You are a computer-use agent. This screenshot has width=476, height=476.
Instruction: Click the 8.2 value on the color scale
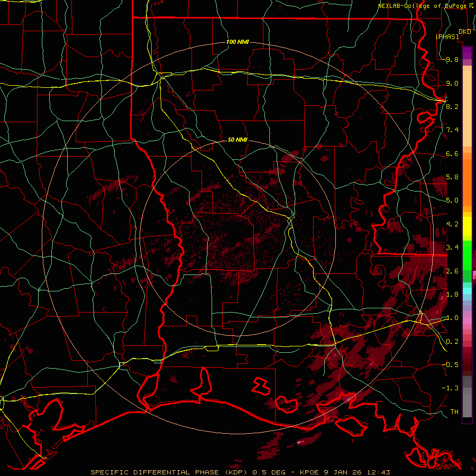click(x=452, y=106)
